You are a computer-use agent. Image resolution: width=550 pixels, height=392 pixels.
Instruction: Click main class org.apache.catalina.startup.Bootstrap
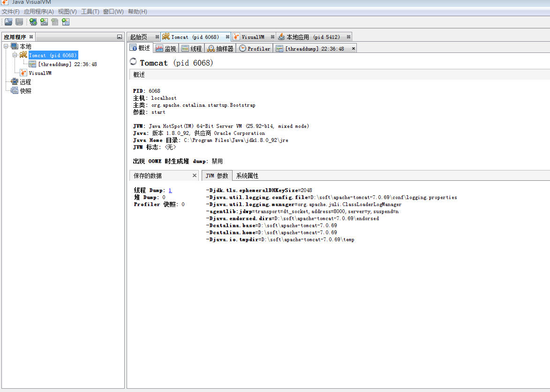[203, 105]
